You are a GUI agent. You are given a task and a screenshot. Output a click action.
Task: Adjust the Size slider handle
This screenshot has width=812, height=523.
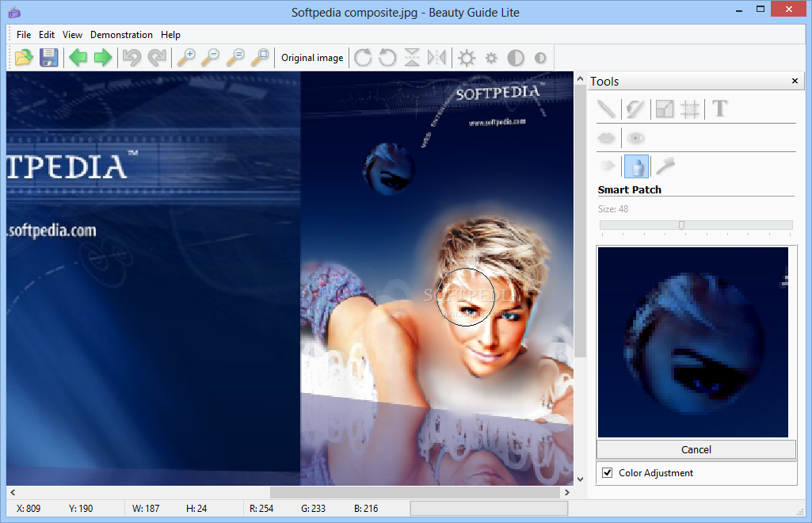[x=681, y=225]
